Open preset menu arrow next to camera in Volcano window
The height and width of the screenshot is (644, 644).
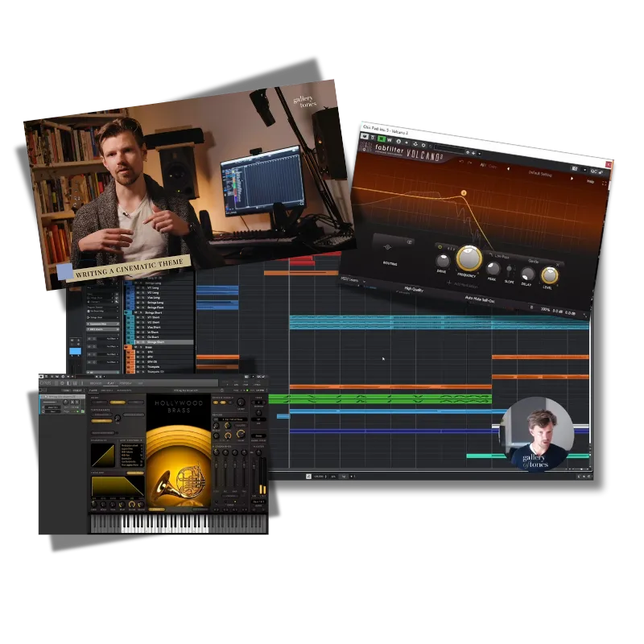[x=584, y=170]
